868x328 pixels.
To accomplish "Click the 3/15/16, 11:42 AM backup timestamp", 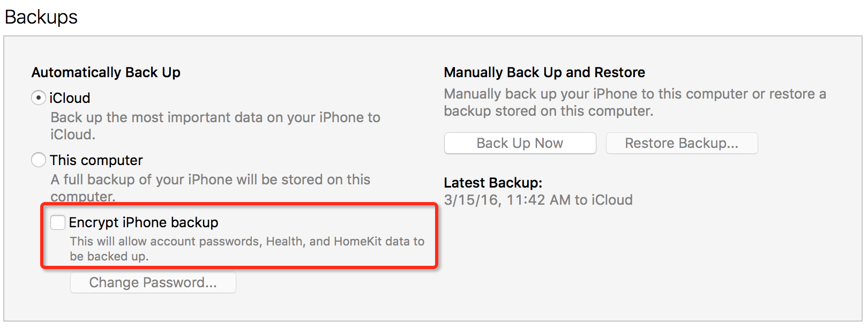I will (538, 200).
